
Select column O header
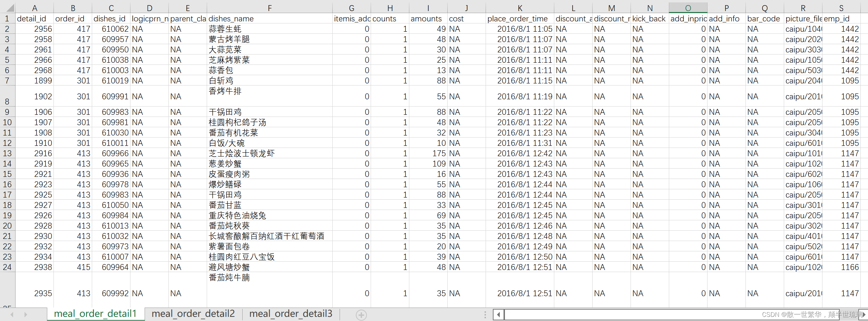coord(688,8)
